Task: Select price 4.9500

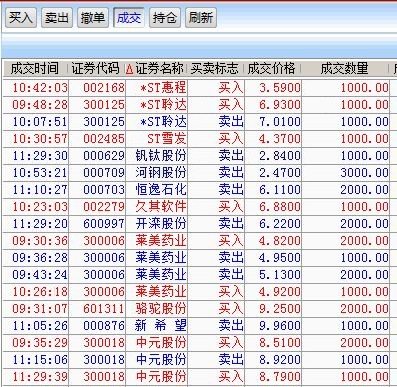Action: 280,258
